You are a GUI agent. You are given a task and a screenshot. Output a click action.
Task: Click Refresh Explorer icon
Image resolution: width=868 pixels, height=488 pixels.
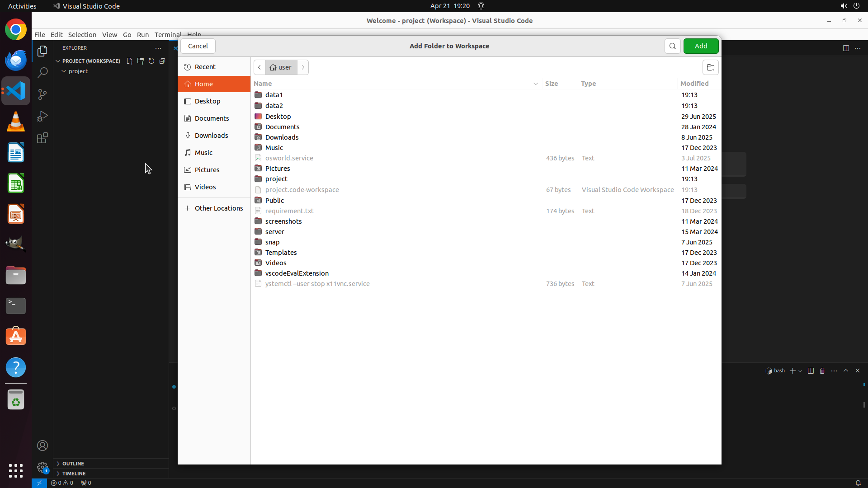[x=151, y=61]
